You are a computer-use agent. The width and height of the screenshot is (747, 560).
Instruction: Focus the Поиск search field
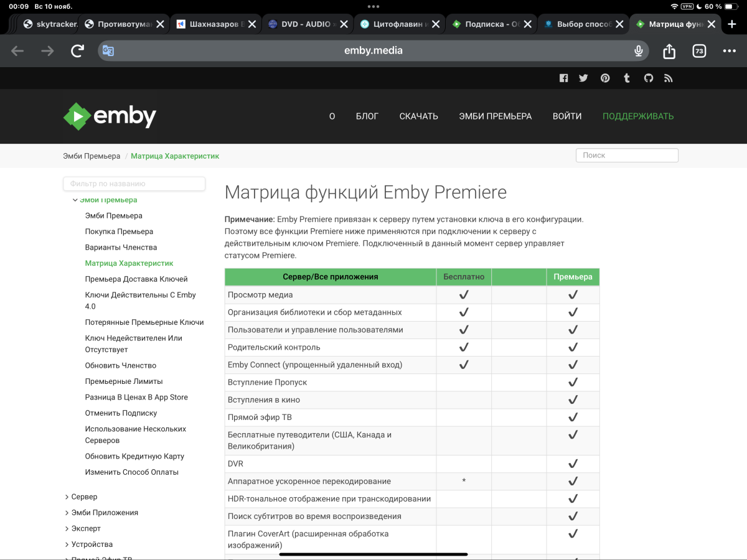coord(627,156)
